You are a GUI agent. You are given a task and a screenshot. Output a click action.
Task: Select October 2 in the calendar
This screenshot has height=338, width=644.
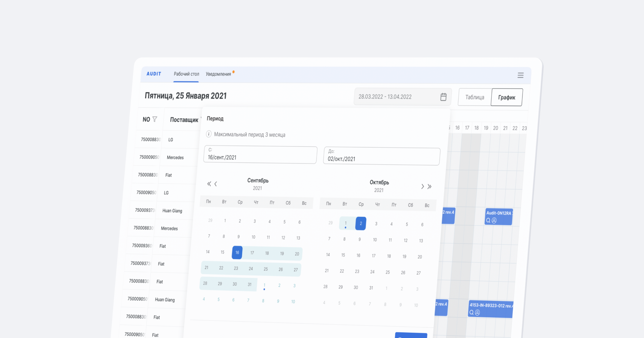coord(361,223)
